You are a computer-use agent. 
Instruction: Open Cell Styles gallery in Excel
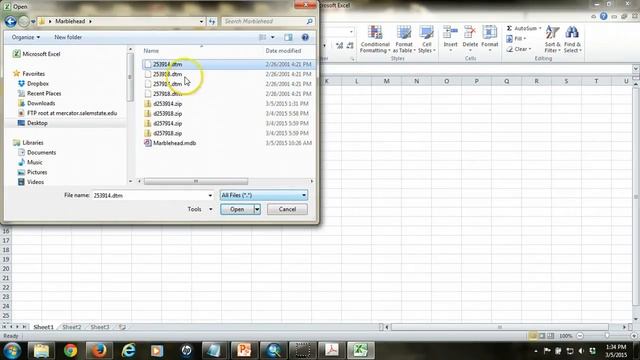tap(427, 39)
